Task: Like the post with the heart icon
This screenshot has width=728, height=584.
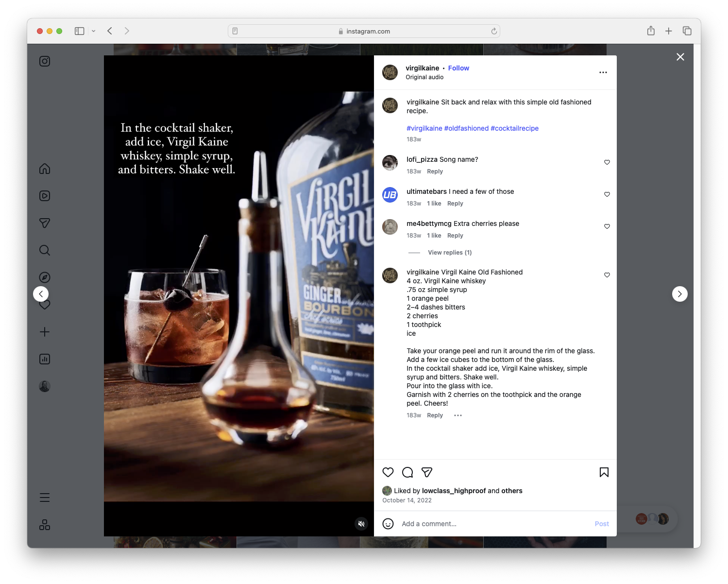Action: pyautogui.click(x=388, y=472)
